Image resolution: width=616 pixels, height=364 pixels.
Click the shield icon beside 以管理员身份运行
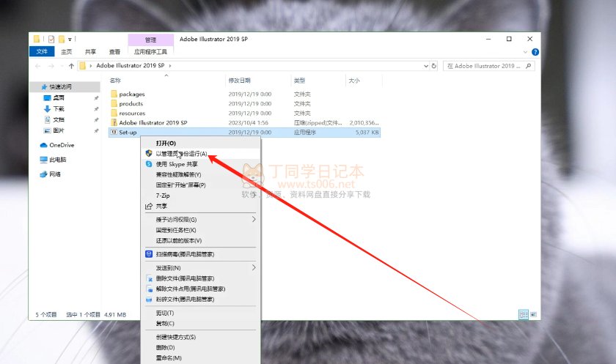click(148, 153)
